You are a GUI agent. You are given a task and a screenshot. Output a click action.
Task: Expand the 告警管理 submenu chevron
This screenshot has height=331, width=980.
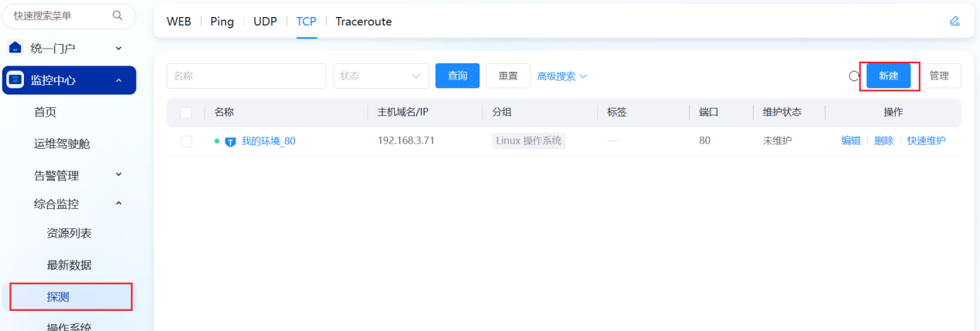(118, 174)
